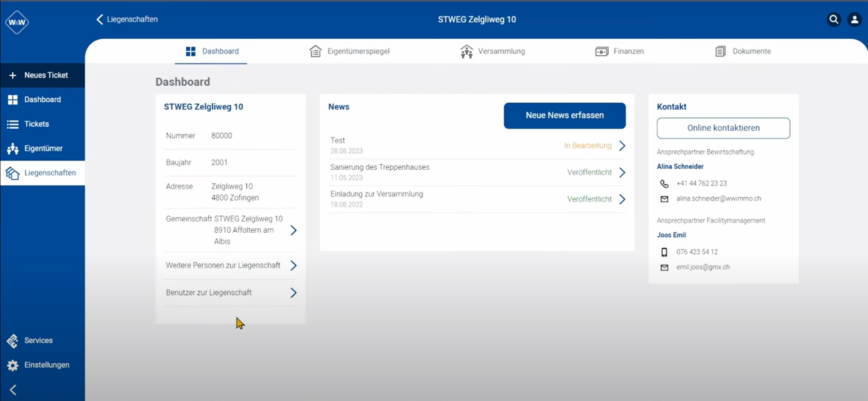Click Neue News erfassen button
Screen dimensions: 868x401
[x=565, y=116]
